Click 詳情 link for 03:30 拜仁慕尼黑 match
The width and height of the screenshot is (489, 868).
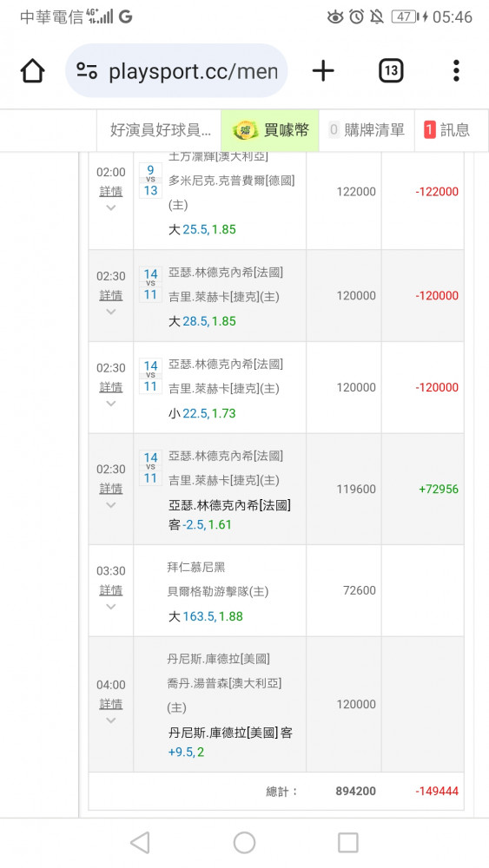click(x=111, y=590)
